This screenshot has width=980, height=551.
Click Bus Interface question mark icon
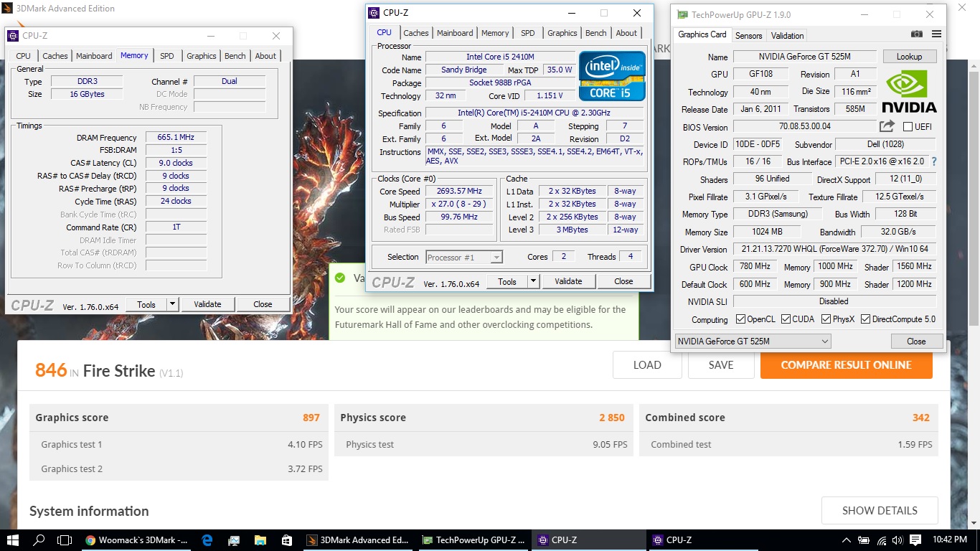pyautogui.click(x=933, y=161)
